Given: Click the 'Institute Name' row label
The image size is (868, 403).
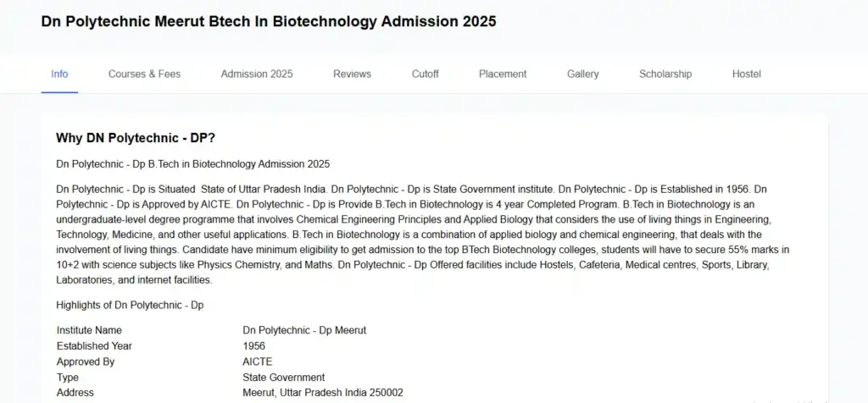Looking at the screenshot, I should pyautogui.click(x=89, y=330).
